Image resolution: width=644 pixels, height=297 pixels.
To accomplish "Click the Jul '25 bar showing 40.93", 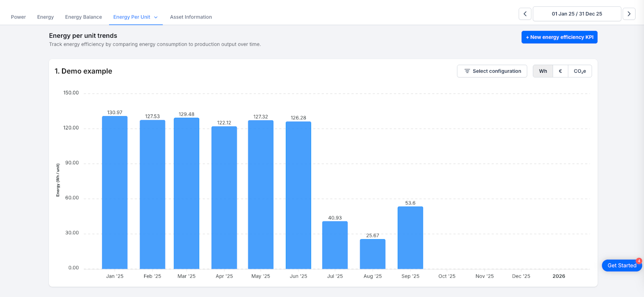I will (335, 245).
